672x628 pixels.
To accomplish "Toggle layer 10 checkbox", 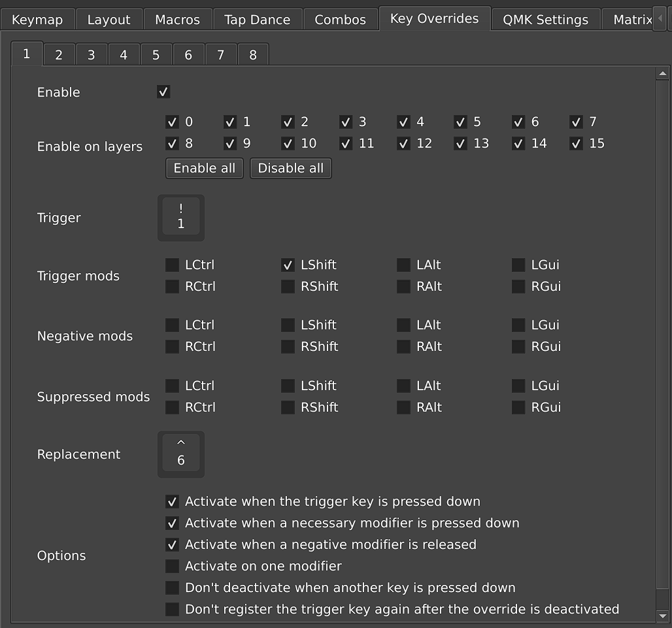I will pyautogui.click(x=288, y=144).
